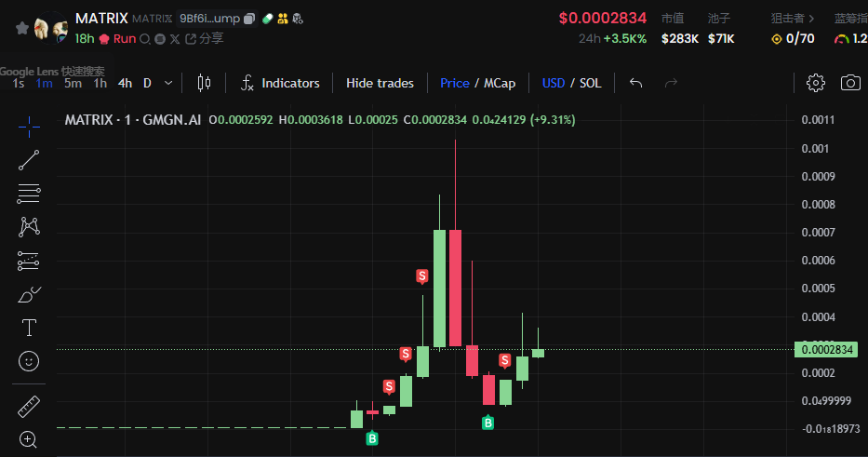
Task: Expand the timeframe dropdown chevron
Action: click(168, 83)
